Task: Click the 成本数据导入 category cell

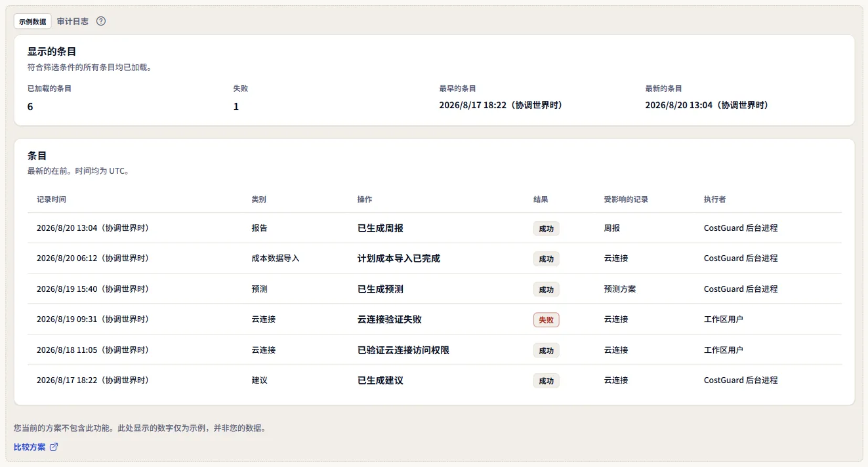Action: click(276, 258)
